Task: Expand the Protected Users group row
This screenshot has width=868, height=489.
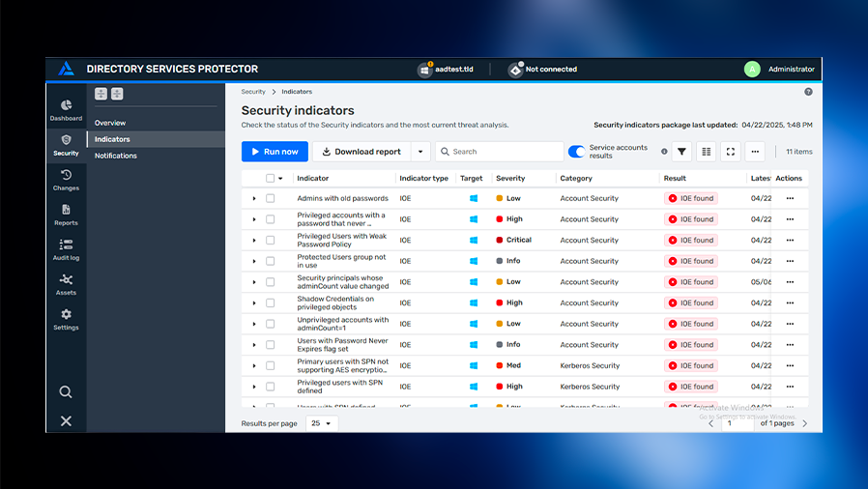Action: coord(254,261)
